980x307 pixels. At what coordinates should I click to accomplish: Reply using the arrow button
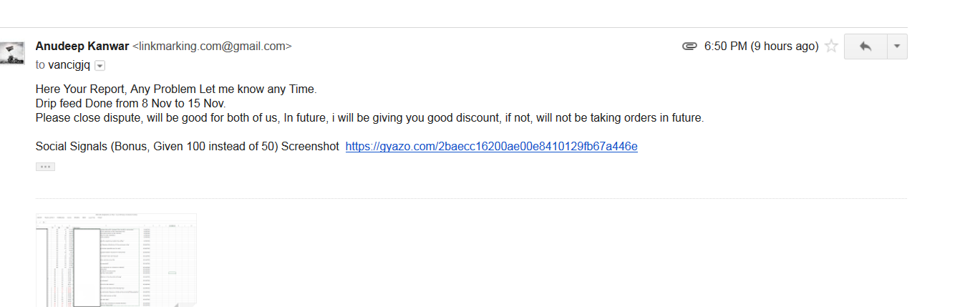(865, 47)
